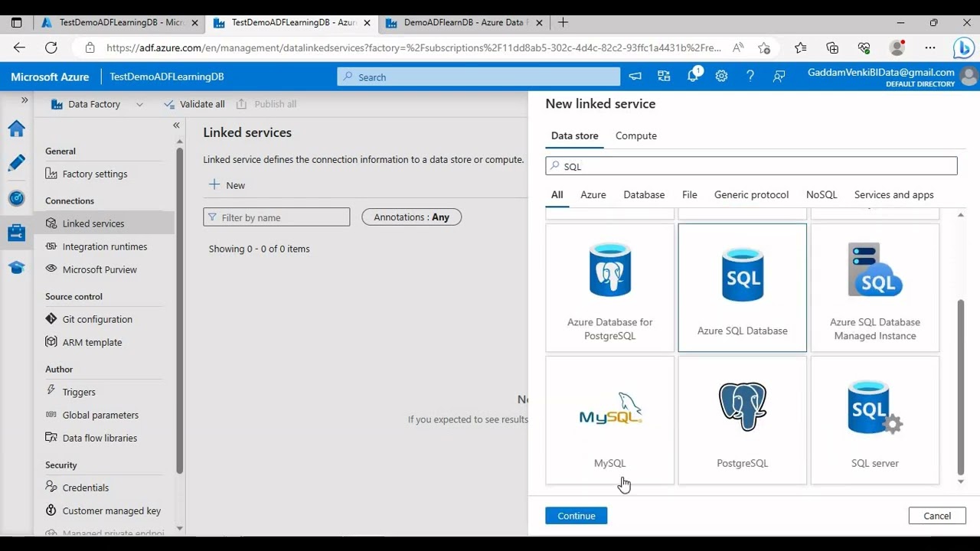980x551 pixels.
Task: Choose the MySQL tile
Action: pyautogui.click(x=610, y=420)
